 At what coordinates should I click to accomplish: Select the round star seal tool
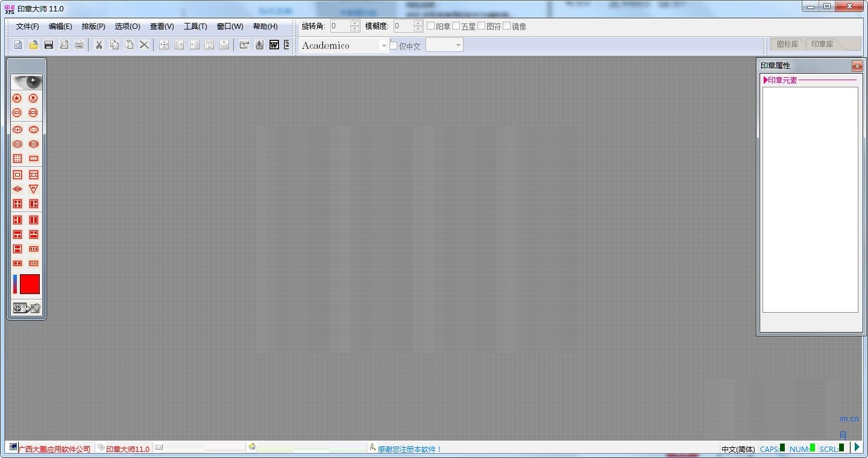[16, 98]
